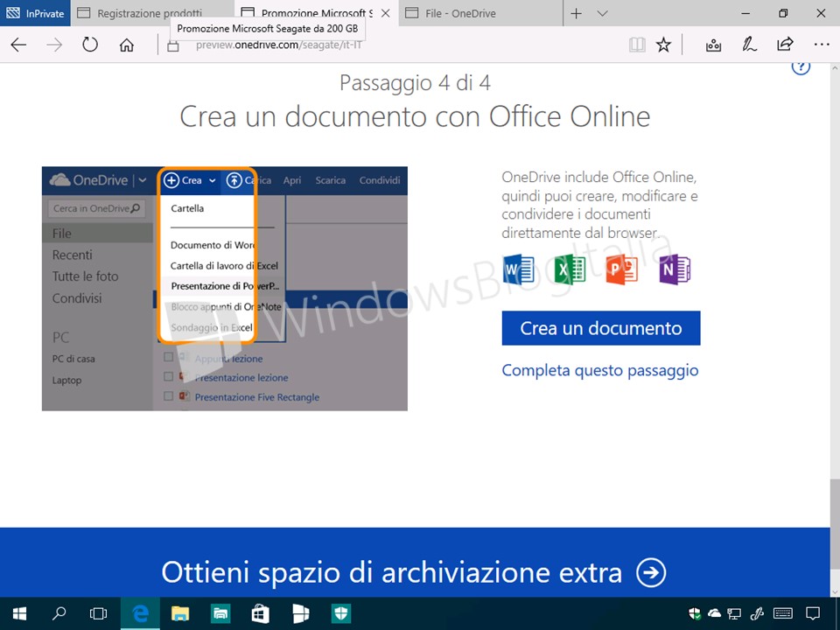Open the Action Center notification icon
Image resolution: width=840 pixels, height=630 pixels.
tap(813, 613)
